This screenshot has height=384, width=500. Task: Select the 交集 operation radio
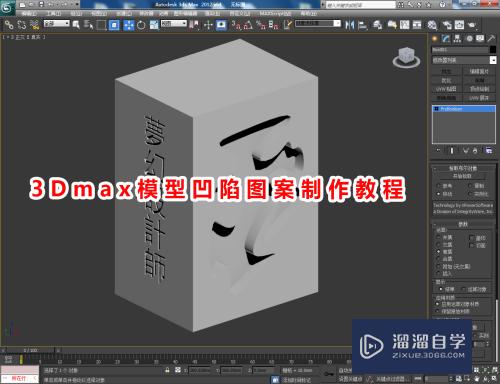[x=444, y=245]
